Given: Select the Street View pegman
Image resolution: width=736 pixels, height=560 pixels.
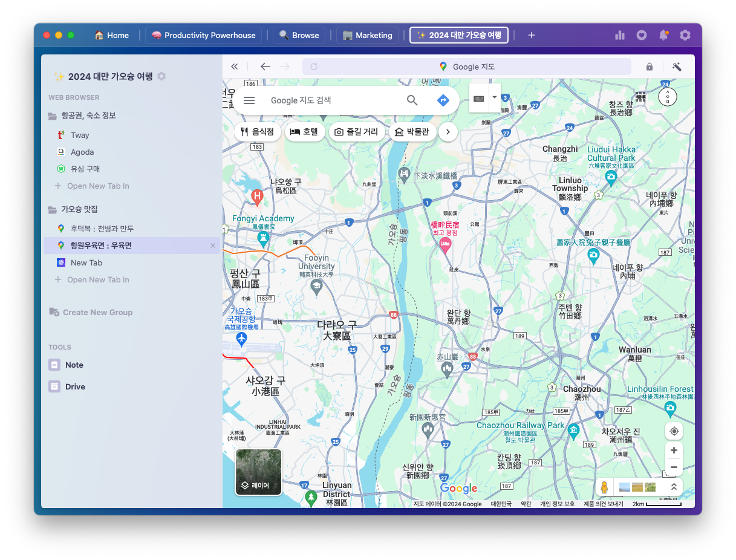Looking at the screenshot, I should [x=604, y=487].
